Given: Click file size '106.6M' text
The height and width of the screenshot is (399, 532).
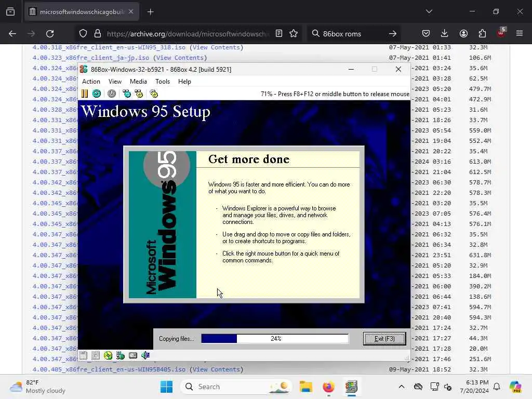Looking at the screenshot, I should pos(480,58).
